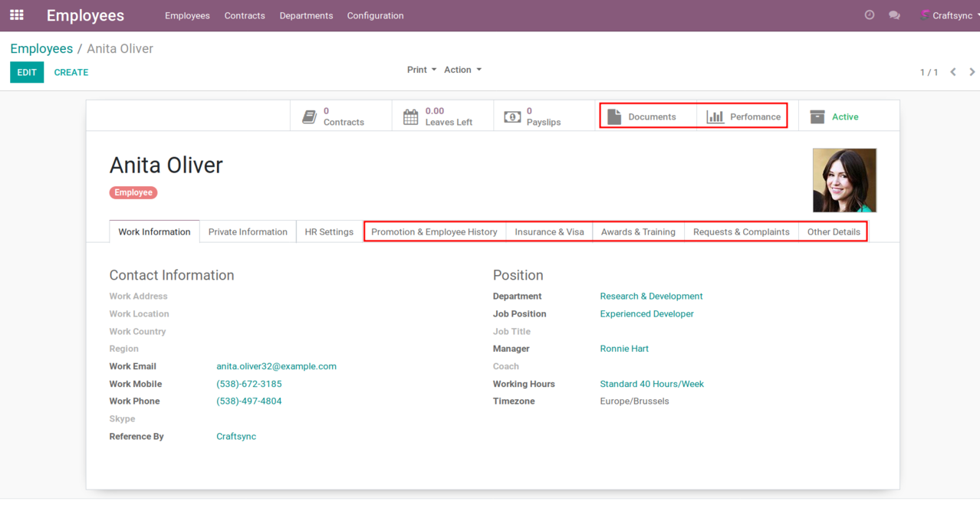Open the Craftsync user menu

(x=949, y=15)
